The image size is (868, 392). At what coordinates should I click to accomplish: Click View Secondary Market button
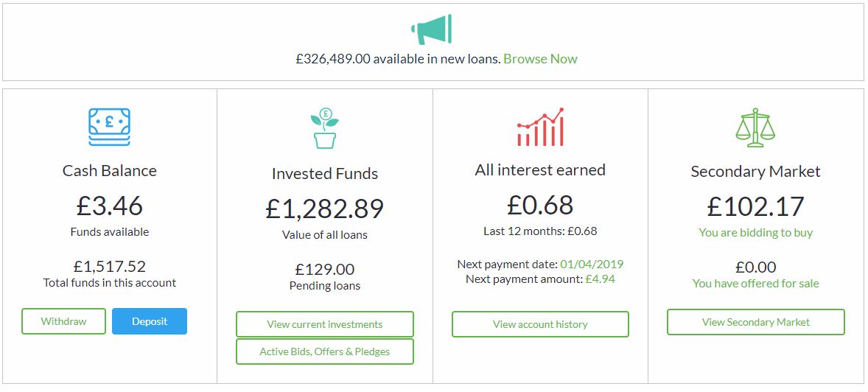click(755, 322)
